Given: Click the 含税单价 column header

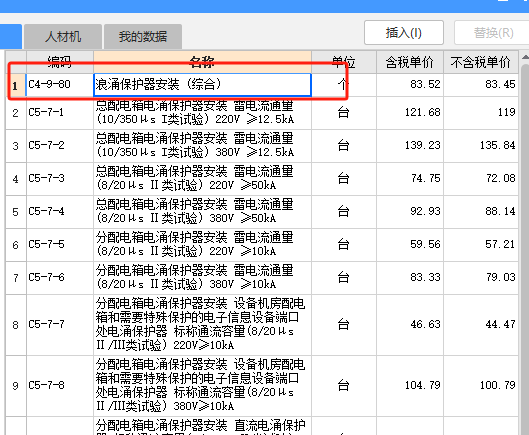Looking at the screenshot, I should [410, 62].
